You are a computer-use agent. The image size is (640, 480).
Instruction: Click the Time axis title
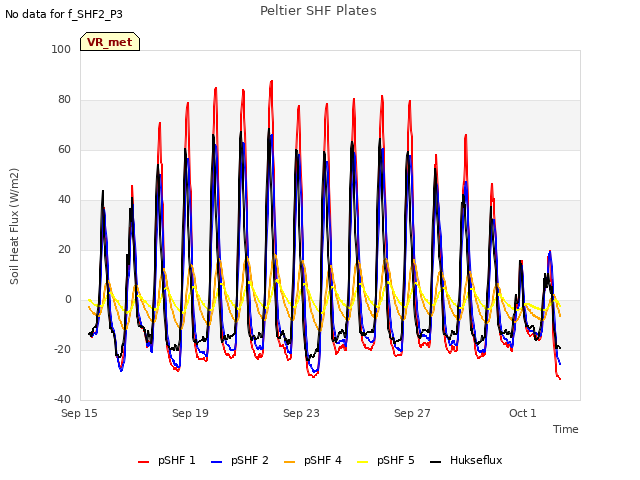(566, 429)
